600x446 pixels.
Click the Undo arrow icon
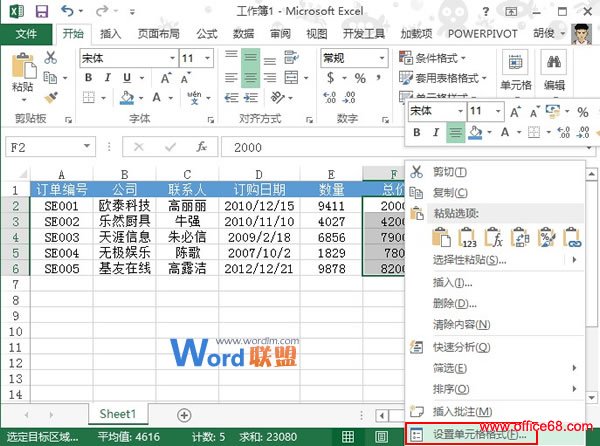(x=67, y=11)
